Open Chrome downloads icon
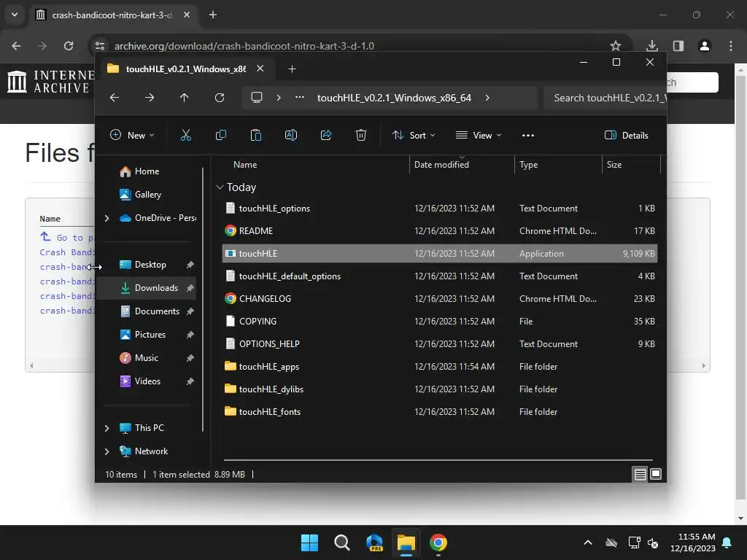Screen dimensions: 747x560 652,46
